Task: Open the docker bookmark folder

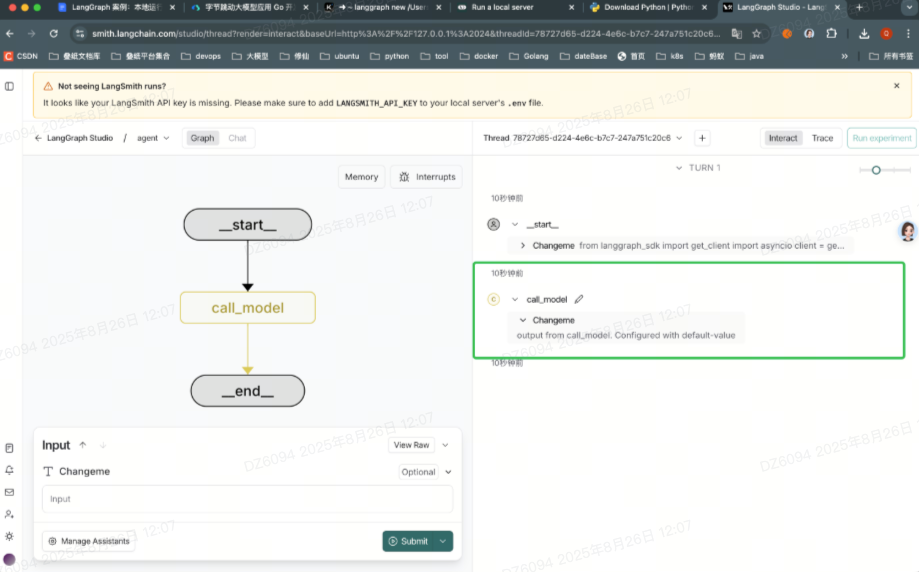Action: [x=479, y=56]
